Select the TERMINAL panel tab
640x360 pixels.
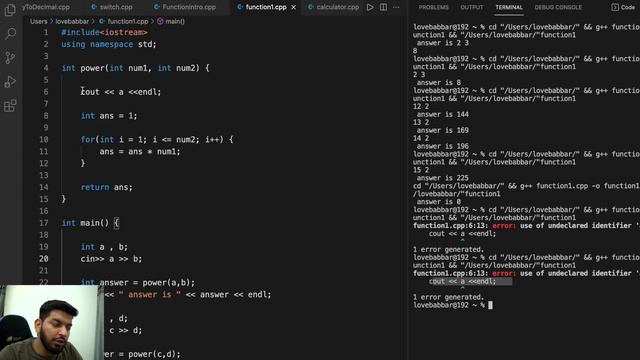point(509,7)
